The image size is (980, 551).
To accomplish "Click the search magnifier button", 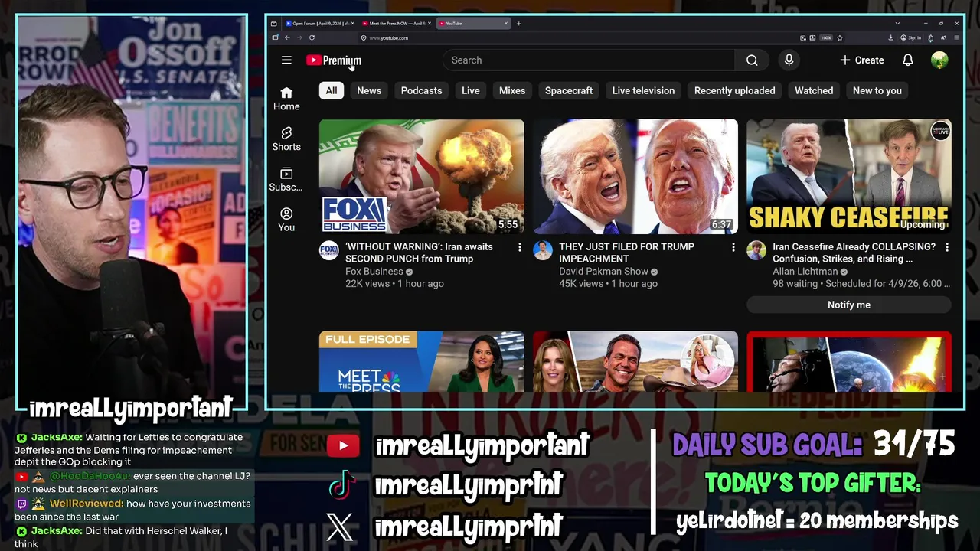I will [752, 60].
